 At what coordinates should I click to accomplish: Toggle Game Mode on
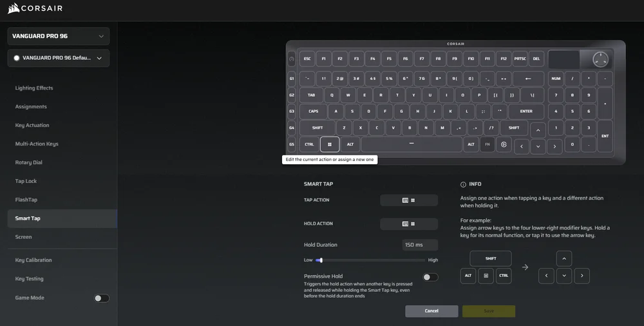point(102,298)
